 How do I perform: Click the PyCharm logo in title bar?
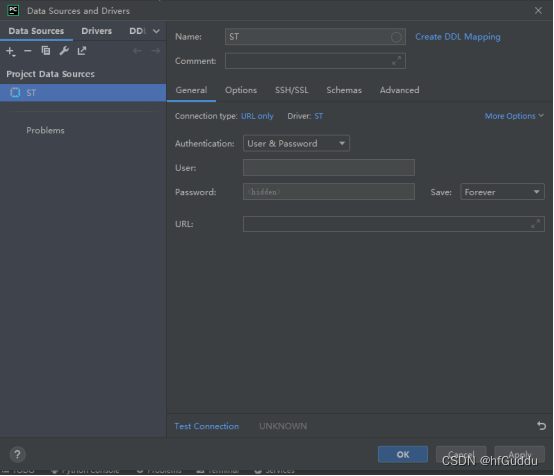coord(13,11)
